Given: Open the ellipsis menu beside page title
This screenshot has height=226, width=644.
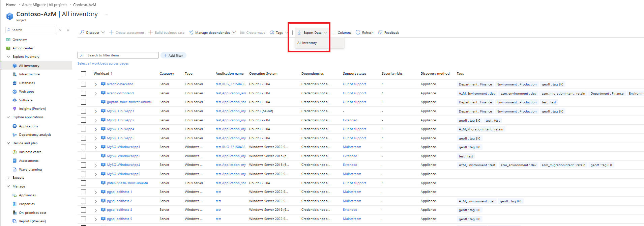Looking at the screenshot, I should 106,14.
